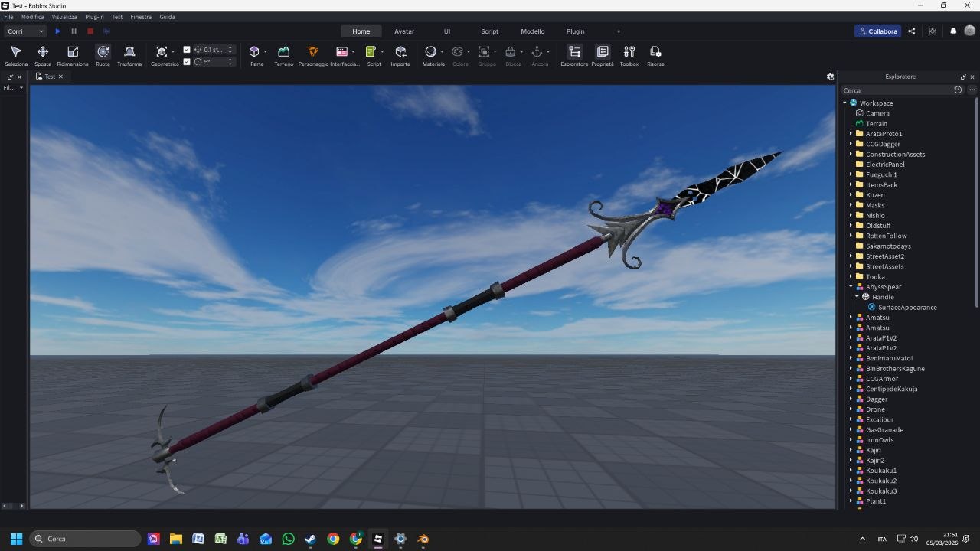Screen dimensions: 980x551
Task: Expand the Masks folder
Action: tap(850, 205)
